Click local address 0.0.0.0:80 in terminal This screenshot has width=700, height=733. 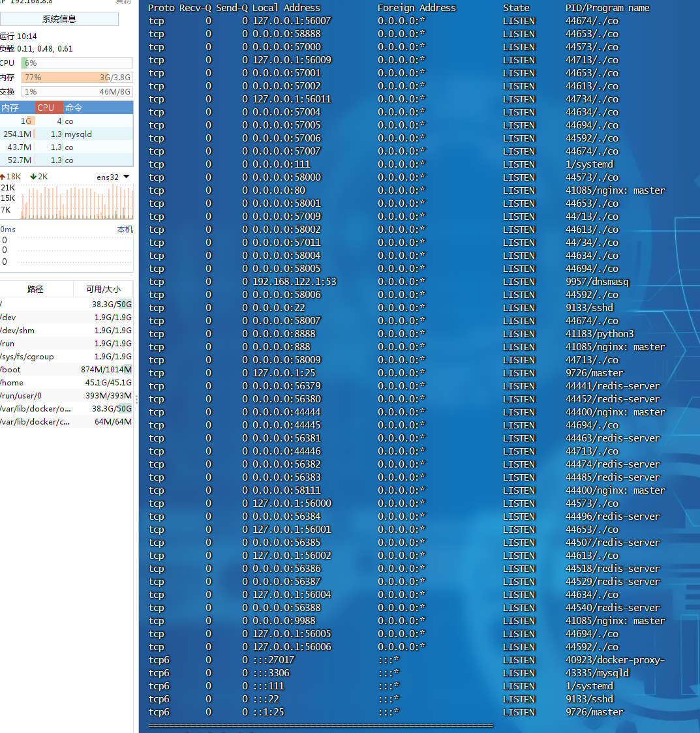point(279,190)
